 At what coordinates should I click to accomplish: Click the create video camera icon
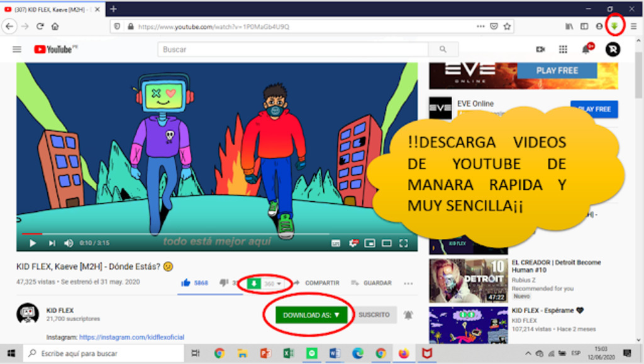pos(540,49)
